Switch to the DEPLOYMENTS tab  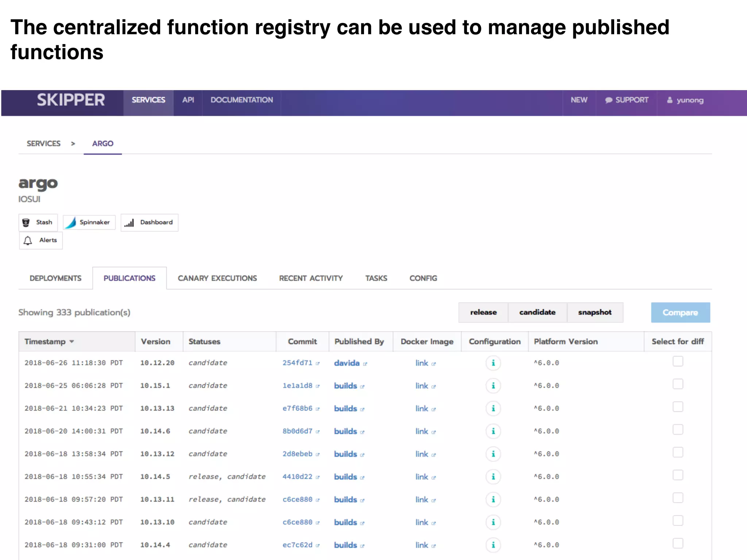click(55, 279)
